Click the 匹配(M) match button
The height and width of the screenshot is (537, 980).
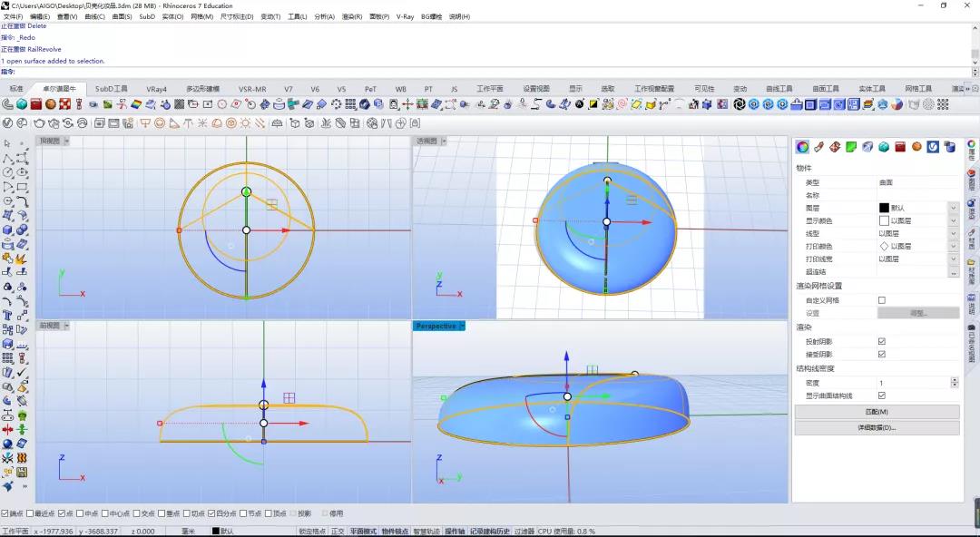pos(877,412)
